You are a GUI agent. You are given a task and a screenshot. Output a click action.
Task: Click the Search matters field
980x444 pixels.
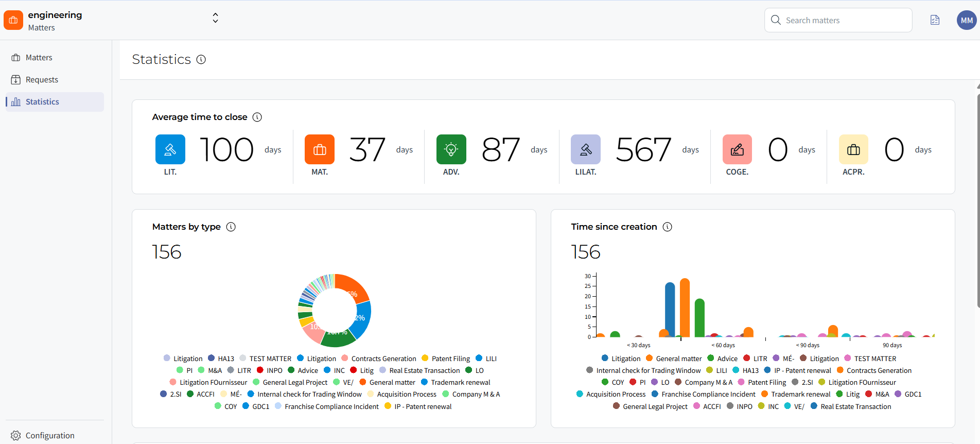(x=838, y=20)
